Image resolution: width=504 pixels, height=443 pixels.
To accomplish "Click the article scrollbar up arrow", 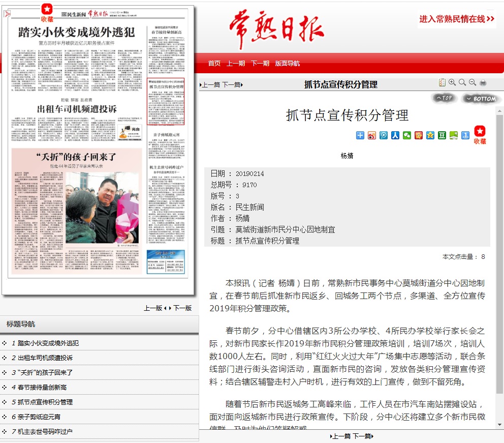I will (499, 111).
